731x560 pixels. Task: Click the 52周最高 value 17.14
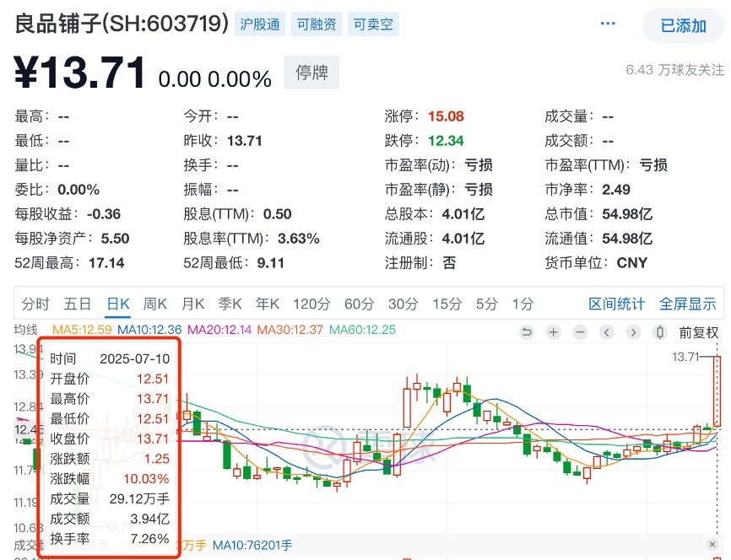[106, 263]
